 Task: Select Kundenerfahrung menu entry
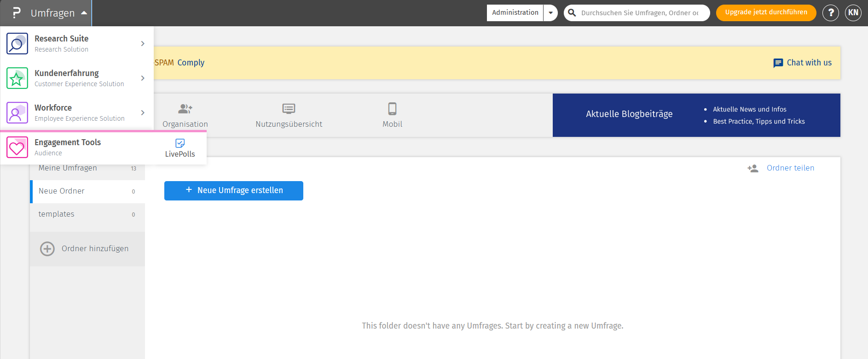pos(77,78)
